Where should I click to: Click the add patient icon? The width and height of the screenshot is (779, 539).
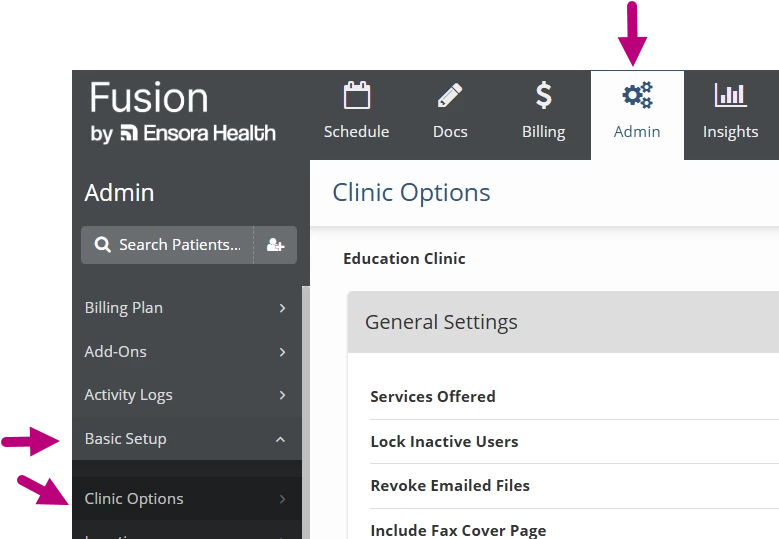point(275,245)
